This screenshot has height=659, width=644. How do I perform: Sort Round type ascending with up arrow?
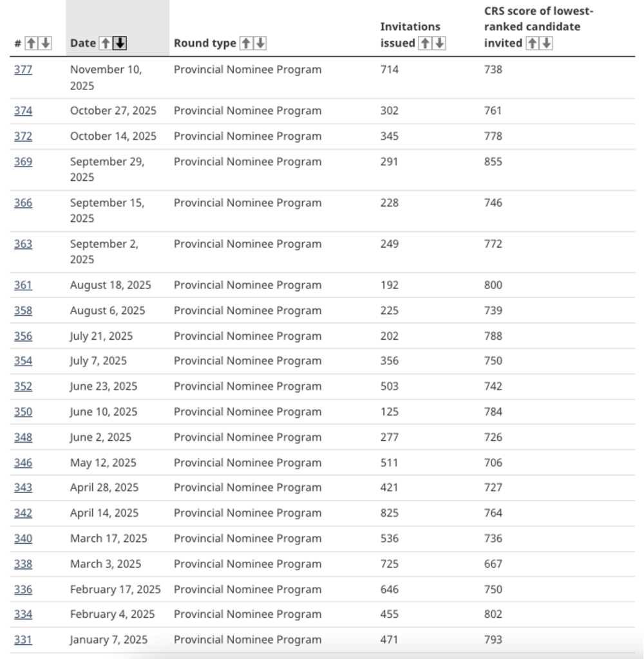click(246, 43)
